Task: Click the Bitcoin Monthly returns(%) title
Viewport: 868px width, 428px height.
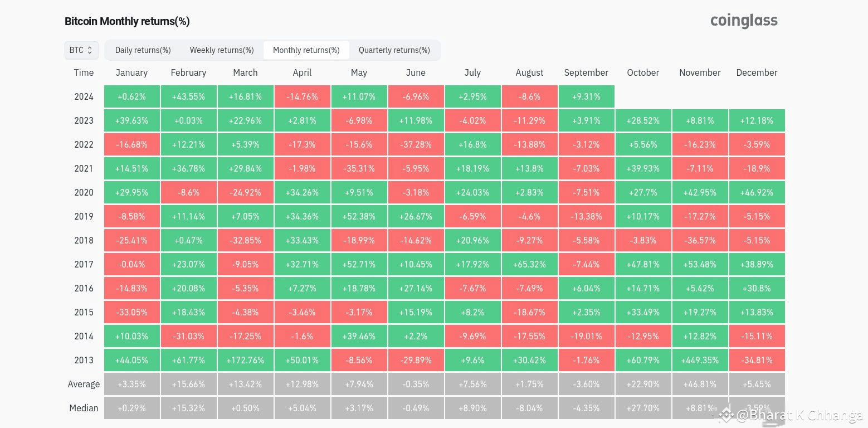Action: coord(127,21)
